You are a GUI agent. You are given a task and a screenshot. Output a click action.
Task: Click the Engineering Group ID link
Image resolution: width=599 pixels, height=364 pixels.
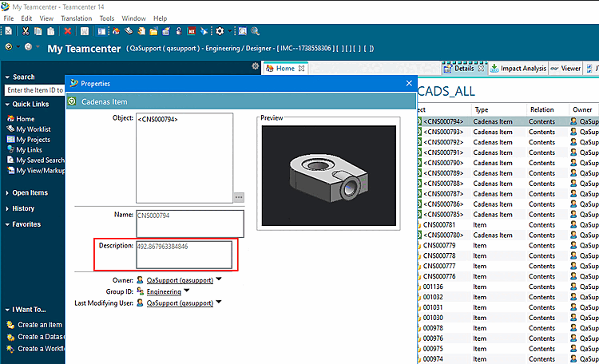click(164, 292)
